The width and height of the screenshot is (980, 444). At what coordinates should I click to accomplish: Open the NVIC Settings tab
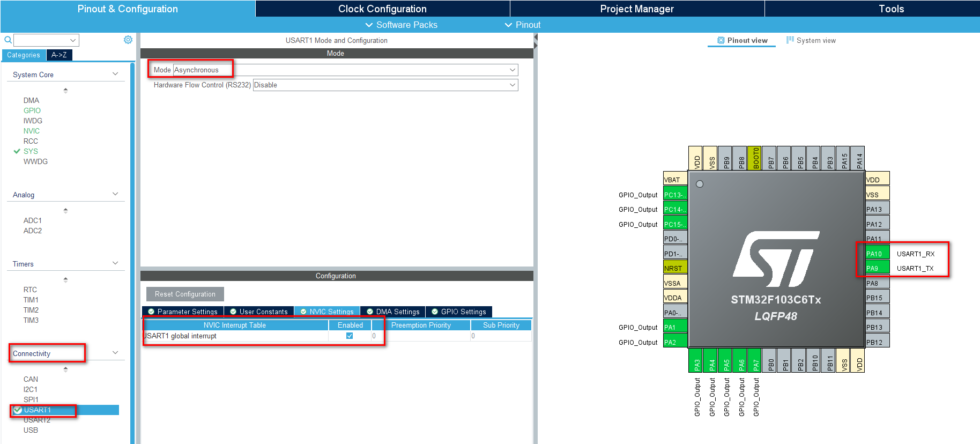point(327,312)
